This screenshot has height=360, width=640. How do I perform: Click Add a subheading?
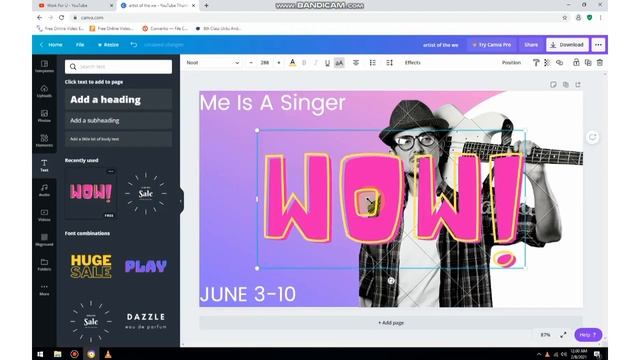[x=118, y=120]
